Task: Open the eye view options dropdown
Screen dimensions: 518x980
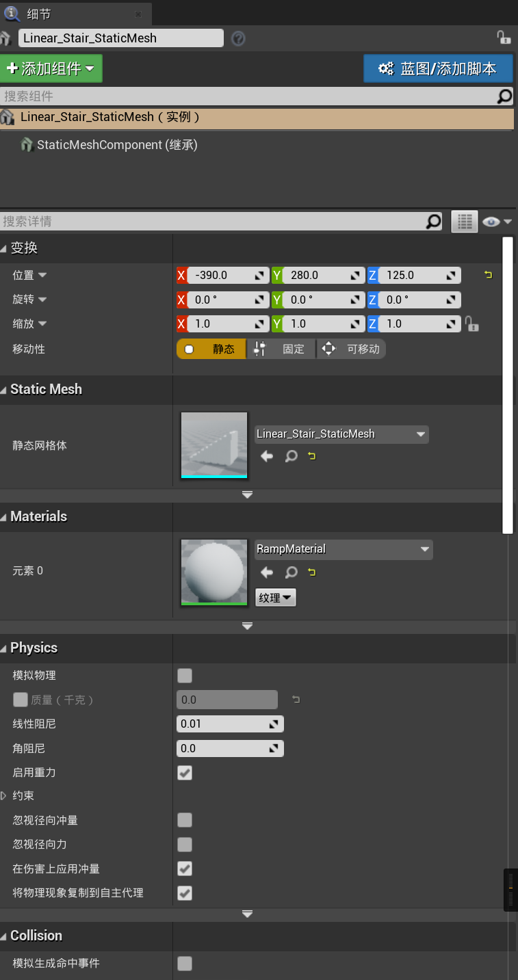Action: (x=497, y=222)
